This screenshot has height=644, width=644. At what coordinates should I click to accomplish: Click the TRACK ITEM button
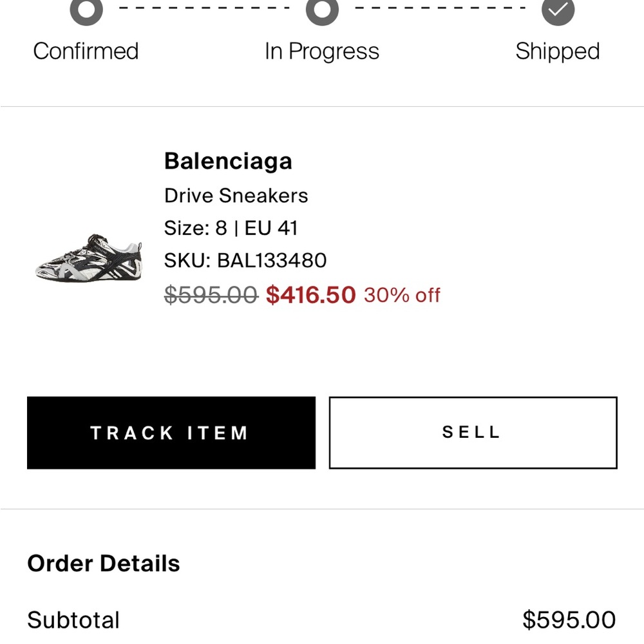pos(171,433)
